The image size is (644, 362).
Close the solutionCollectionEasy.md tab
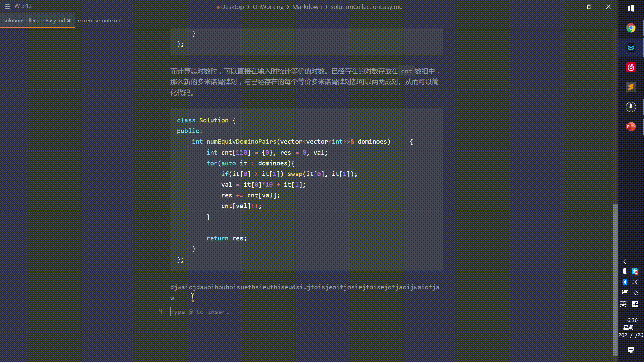point(69,21)
